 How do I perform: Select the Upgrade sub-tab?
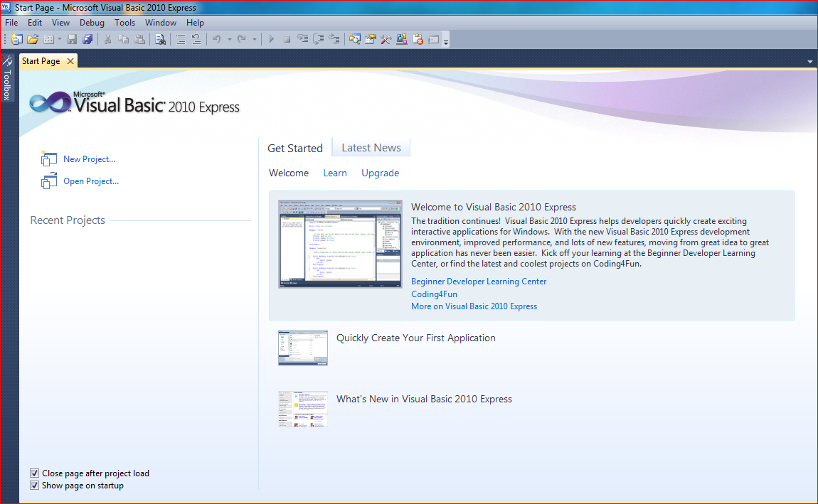381,173
